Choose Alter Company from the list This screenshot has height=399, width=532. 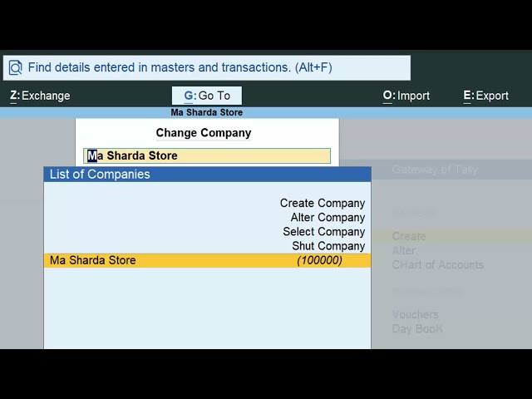click(328, 217)
